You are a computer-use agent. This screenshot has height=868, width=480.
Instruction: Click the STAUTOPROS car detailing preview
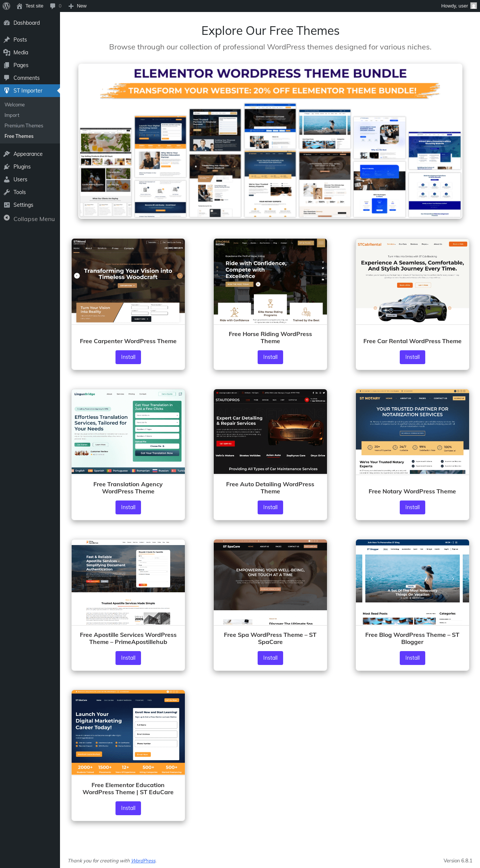point(270,432)
